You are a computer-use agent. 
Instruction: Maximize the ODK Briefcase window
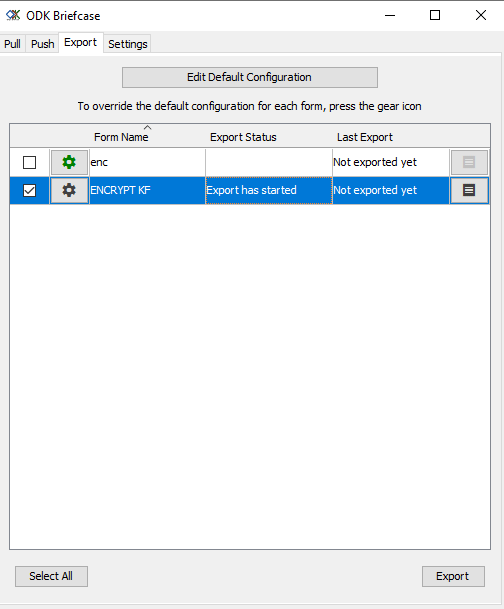tap(435, 16)
